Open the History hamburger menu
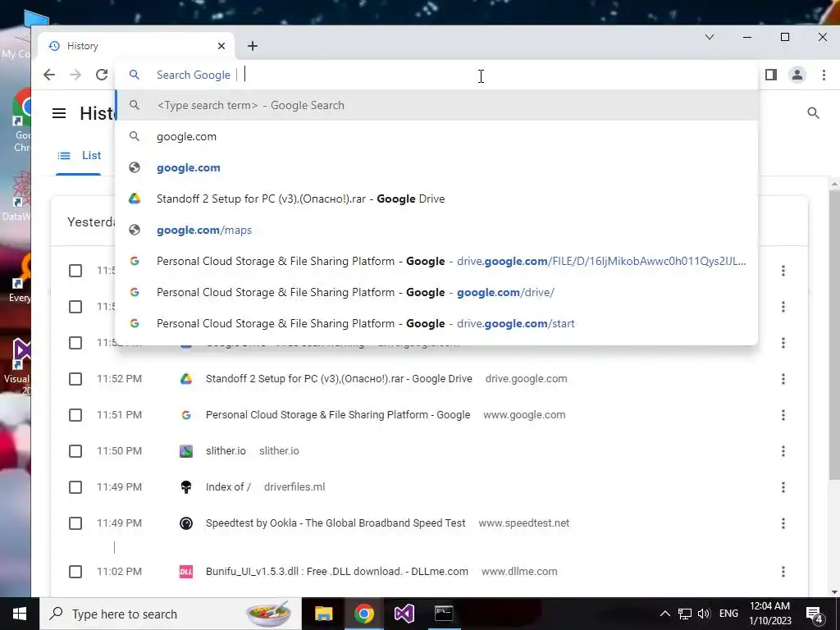This screenshot has height=630, width=840. pos(59,113)
